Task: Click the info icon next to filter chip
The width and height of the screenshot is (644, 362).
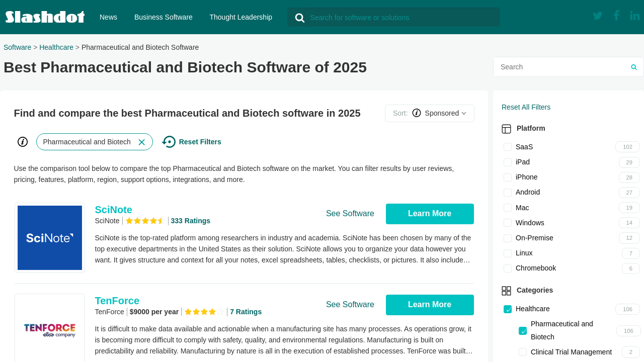Action: pyautogui.click(x=23, y=142)
